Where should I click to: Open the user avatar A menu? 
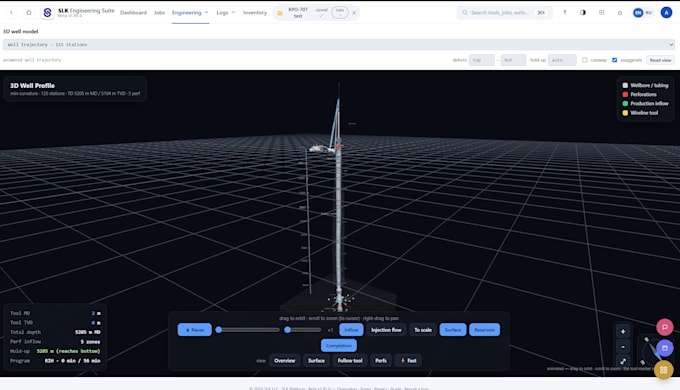tap(666, 13)
